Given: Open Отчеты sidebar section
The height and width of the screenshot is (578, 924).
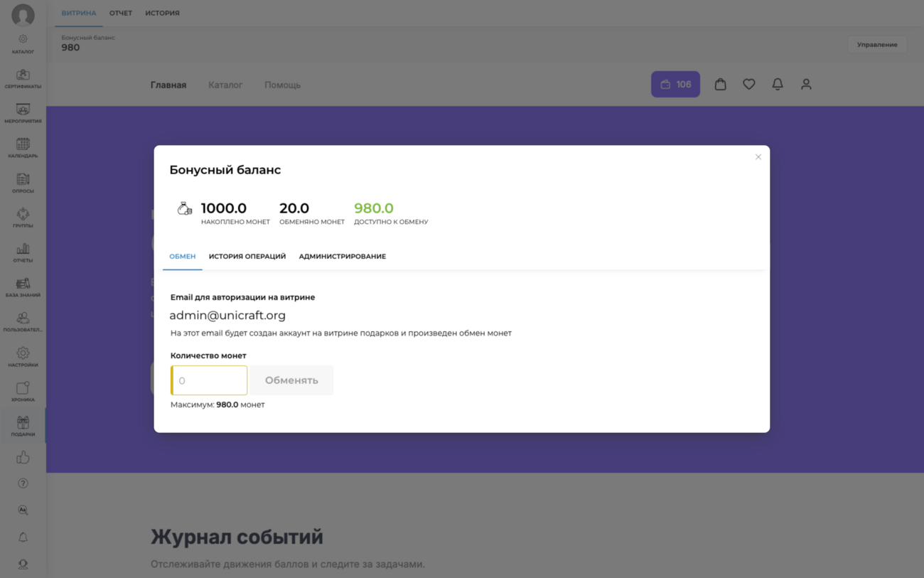Looking at the screenshot, I should coord(23,252).
